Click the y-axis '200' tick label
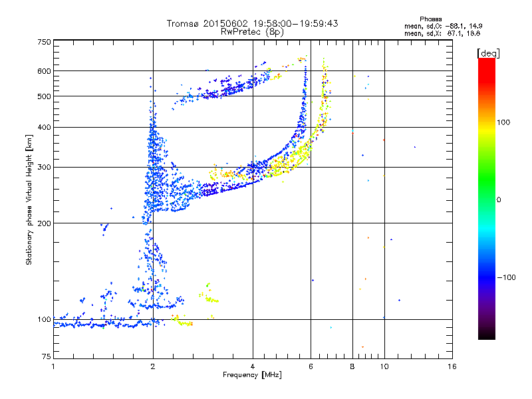The height and width of the screenshot is (399, 532). (44, 223)
